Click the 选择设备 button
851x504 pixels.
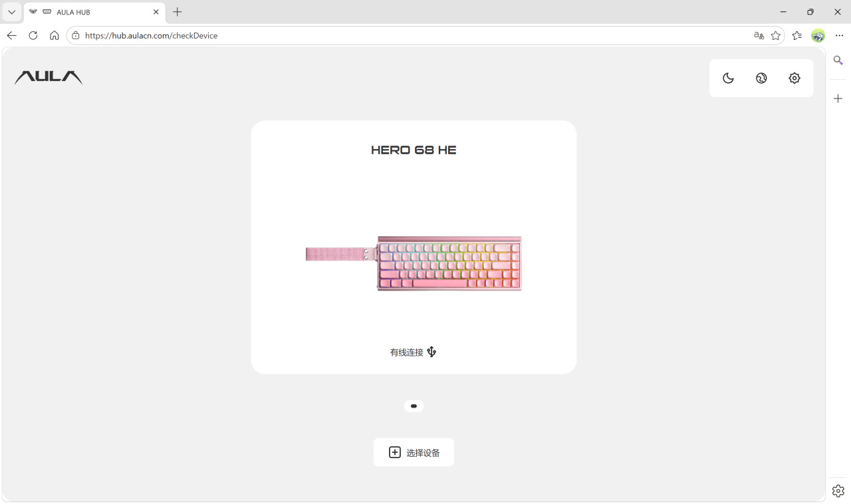[414, 452]
